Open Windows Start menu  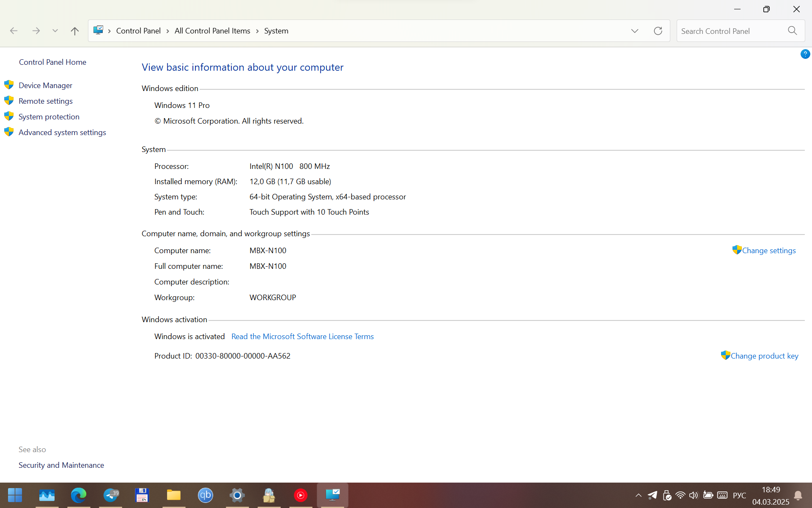click(x=15, y=495)
